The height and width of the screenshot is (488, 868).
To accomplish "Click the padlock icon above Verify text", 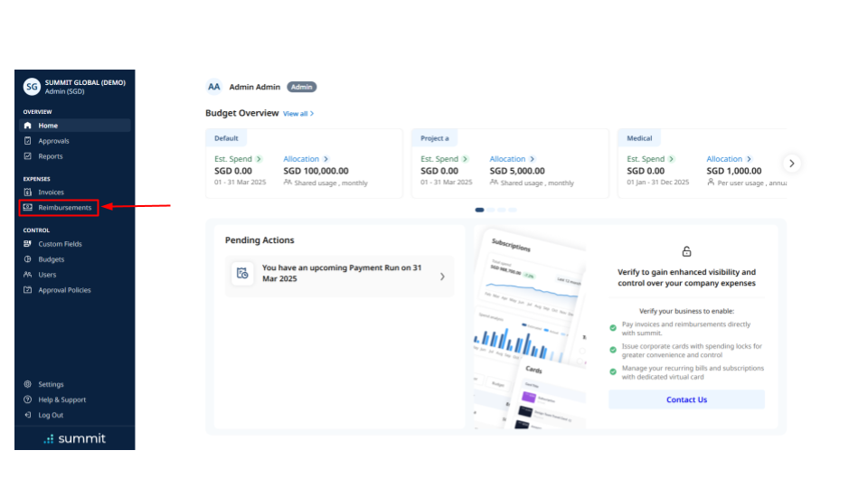I will pyautogui.click(x=686, y=252).
